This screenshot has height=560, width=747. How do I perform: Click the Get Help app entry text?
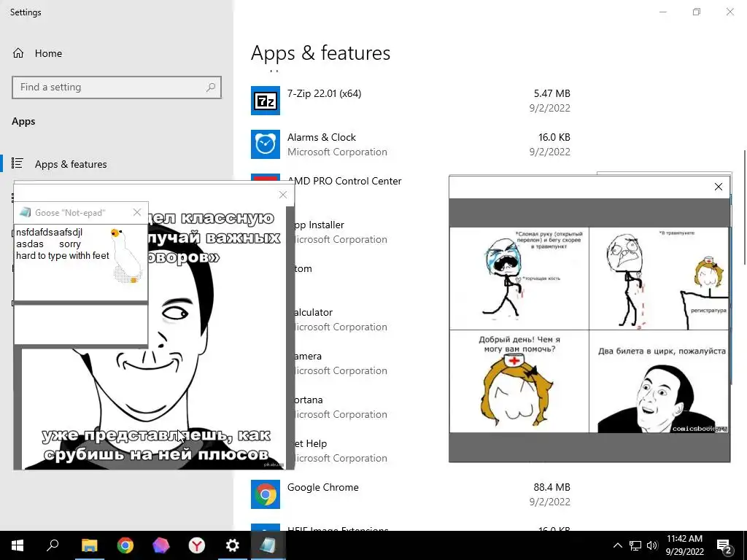310,444
